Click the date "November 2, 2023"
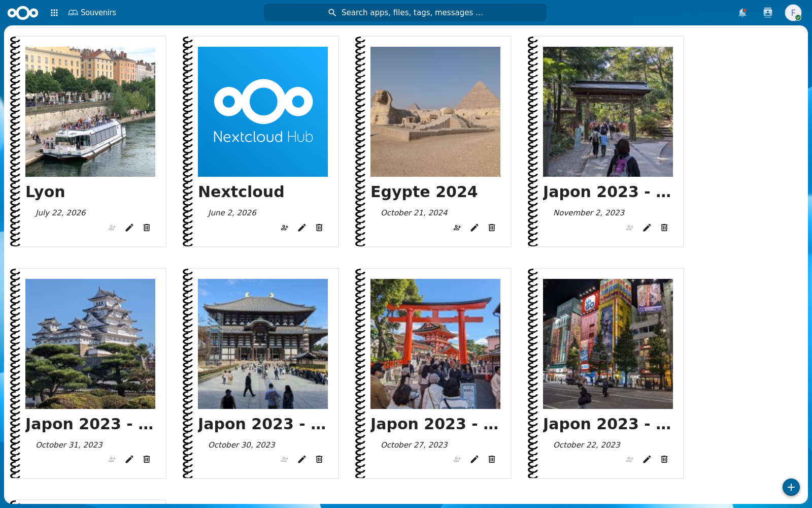812x508 pixels. pos(589,213)
